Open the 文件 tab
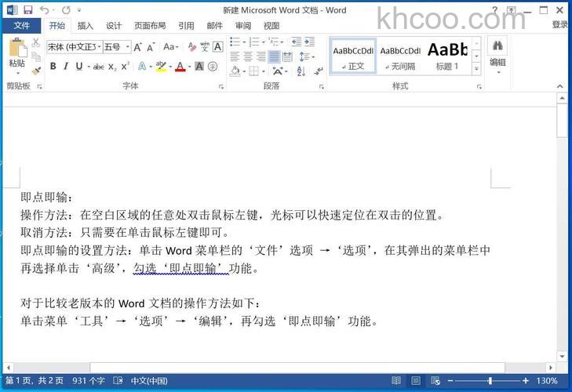572x392 pixels. [22, 26]
